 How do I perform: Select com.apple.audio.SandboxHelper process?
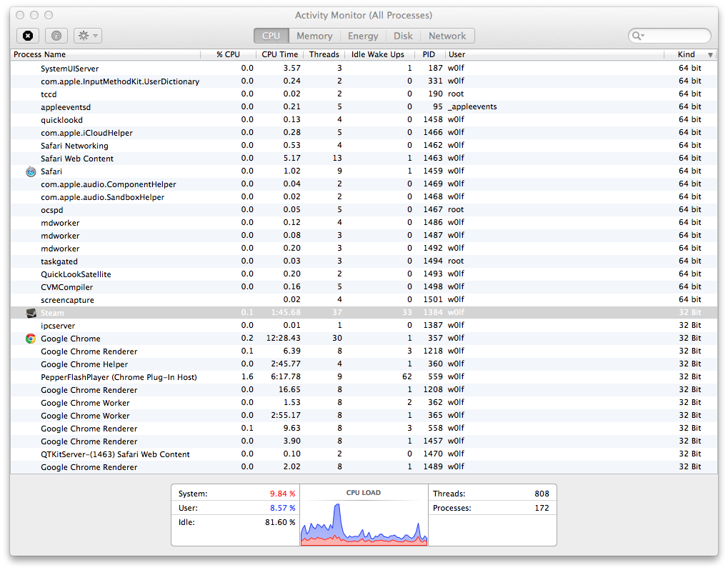pyautogui.click(x=364, y=197)
